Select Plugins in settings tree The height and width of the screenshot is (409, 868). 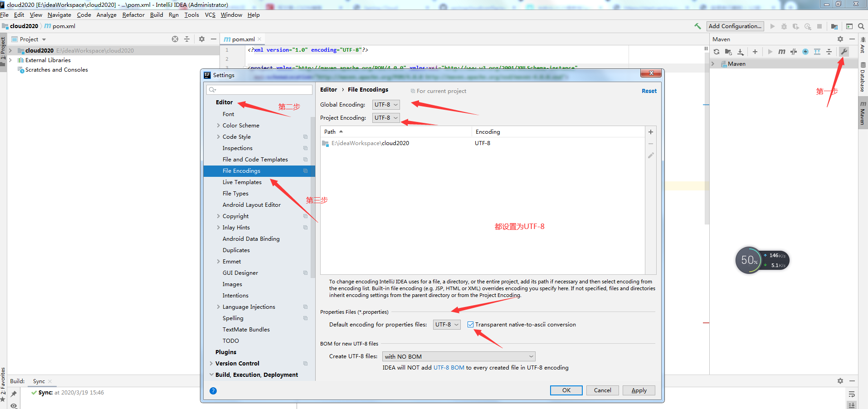click(x=226, y=352)
